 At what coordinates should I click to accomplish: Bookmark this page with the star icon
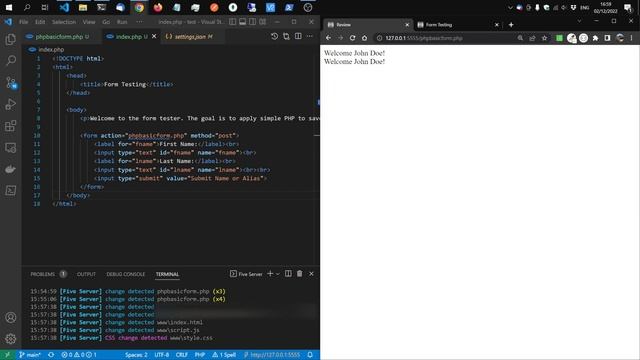pos(544,38)
